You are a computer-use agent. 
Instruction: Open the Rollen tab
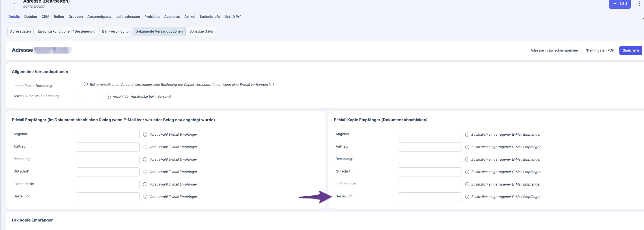[59, 17]
